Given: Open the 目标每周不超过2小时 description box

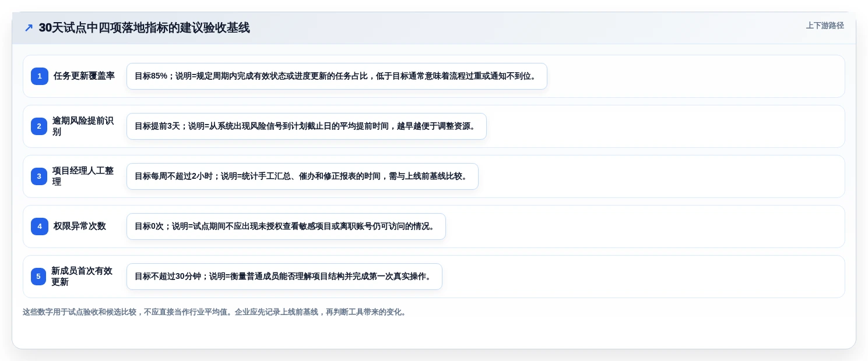Looking at the screenshot, I should tap(303, 176).
